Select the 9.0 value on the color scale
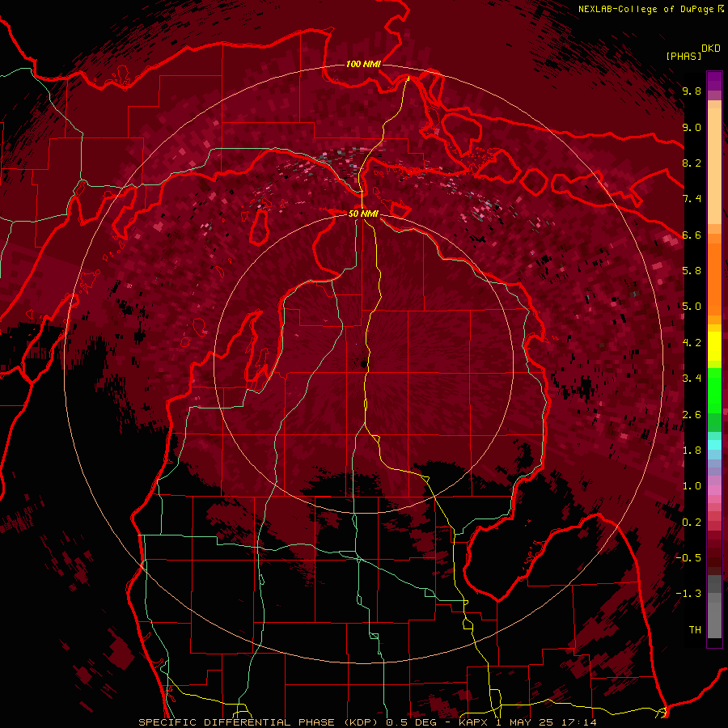The image size is (728, 728). point(692,127)
